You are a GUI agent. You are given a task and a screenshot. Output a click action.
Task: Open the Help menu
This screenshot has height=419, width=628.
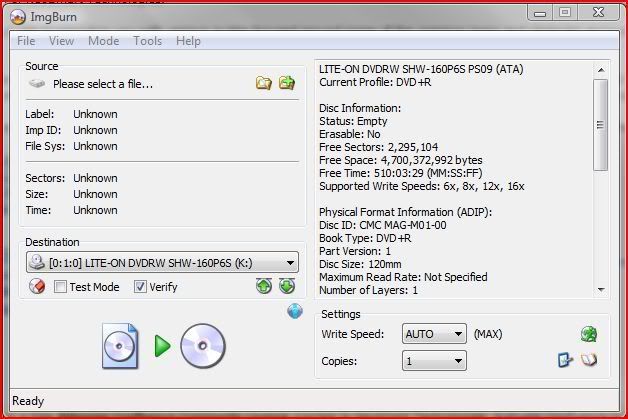tap(188, 41)
